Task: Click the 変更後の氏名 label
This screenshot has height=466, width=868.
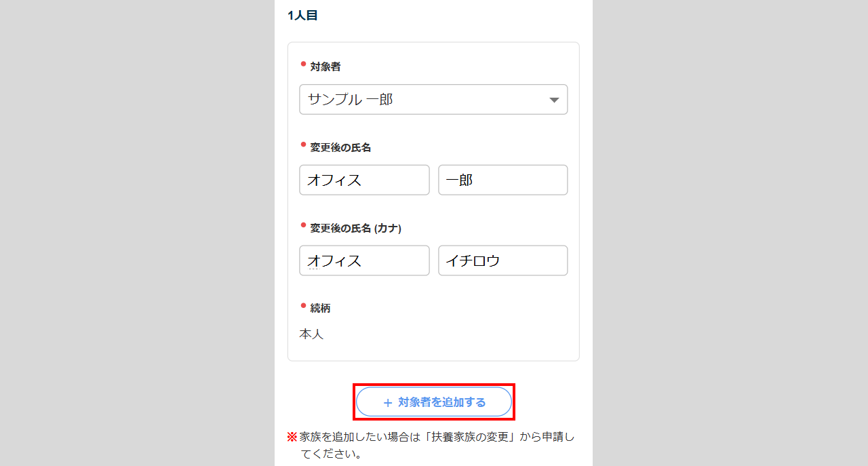Action: click(x=340, y=147)
